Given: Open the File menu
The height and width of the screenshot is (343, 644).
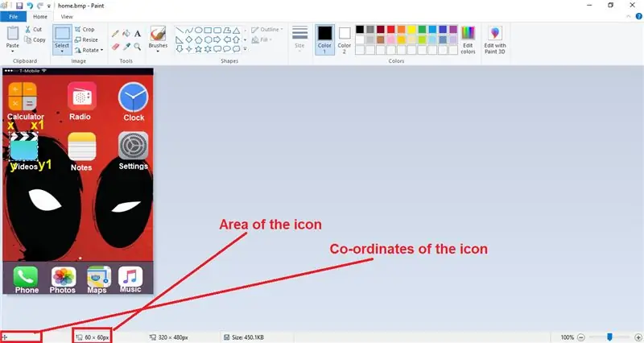Looking at the screenshot, I should pos(13,16).
